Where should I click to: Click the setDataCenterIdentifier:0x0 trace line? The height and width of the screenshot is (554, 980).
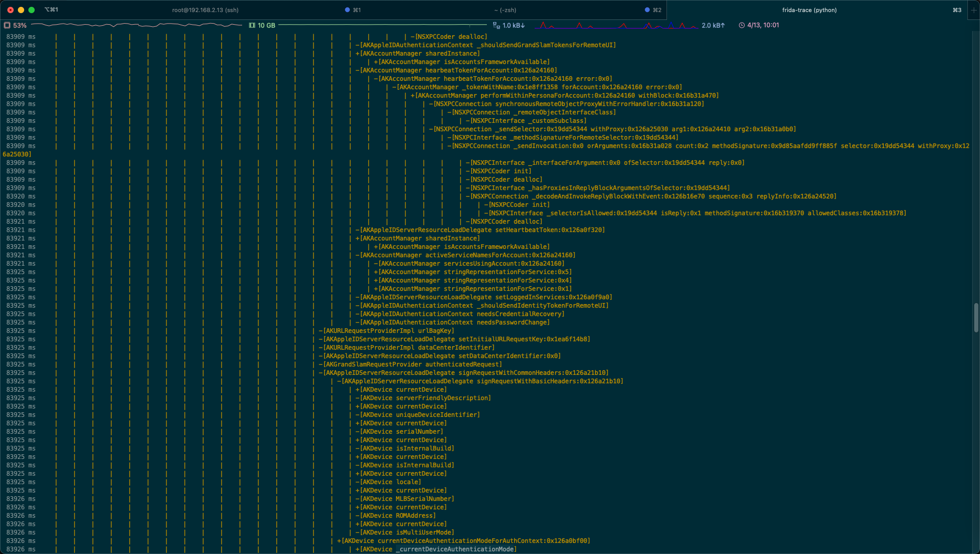pos(440,356)
